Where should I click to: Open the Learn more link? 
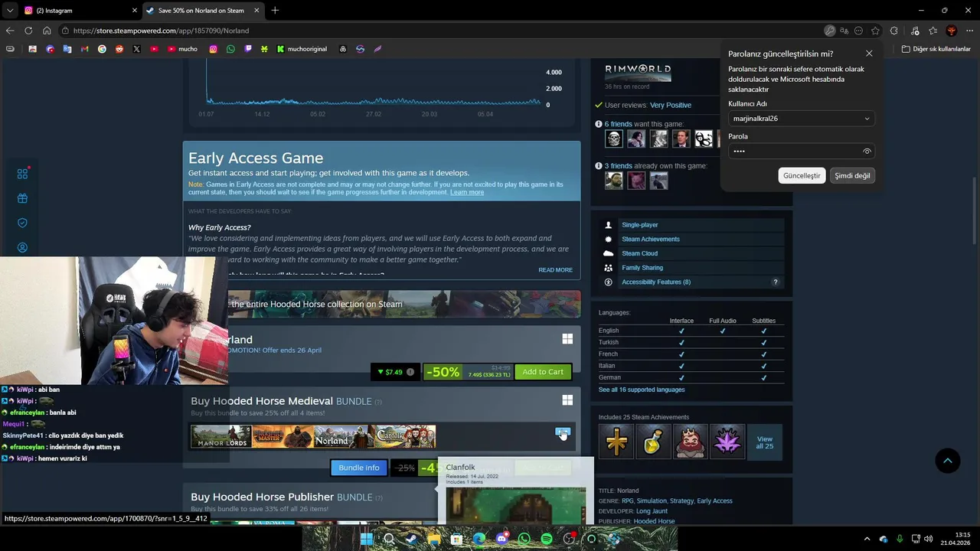[x=467, y=192]
